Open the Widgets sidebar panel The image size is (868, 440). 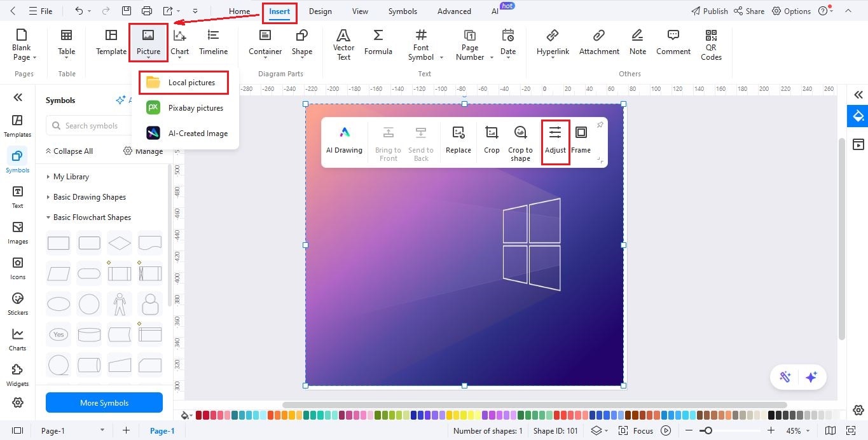17,375
